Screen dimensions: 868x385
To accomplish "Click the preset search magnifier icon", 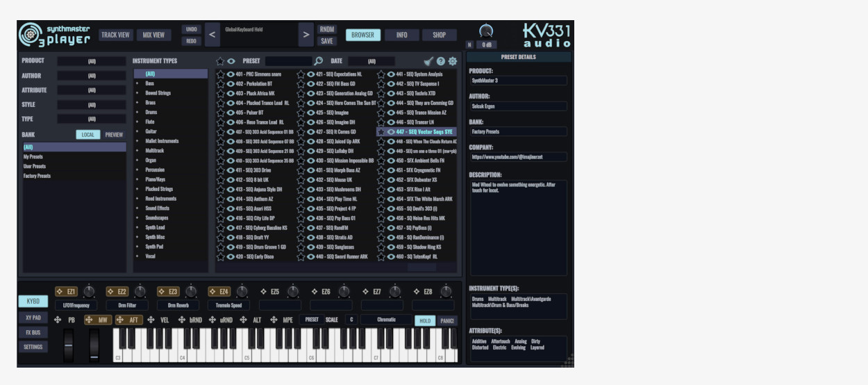I will point(318,61).
